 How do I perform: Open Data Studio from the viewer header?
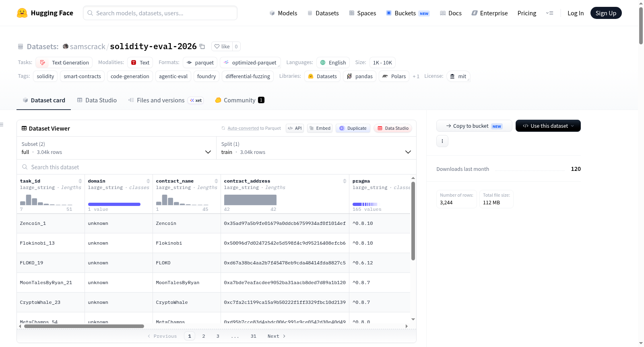pos(393,128)
